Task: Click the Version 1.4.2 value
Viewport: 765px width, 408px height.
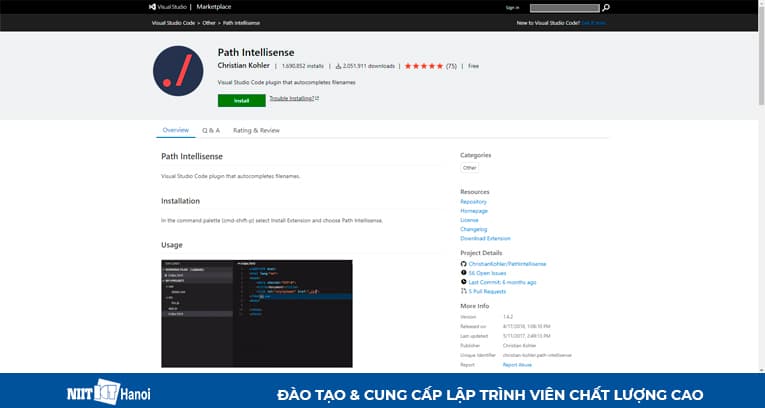Action: pos(508,317)
